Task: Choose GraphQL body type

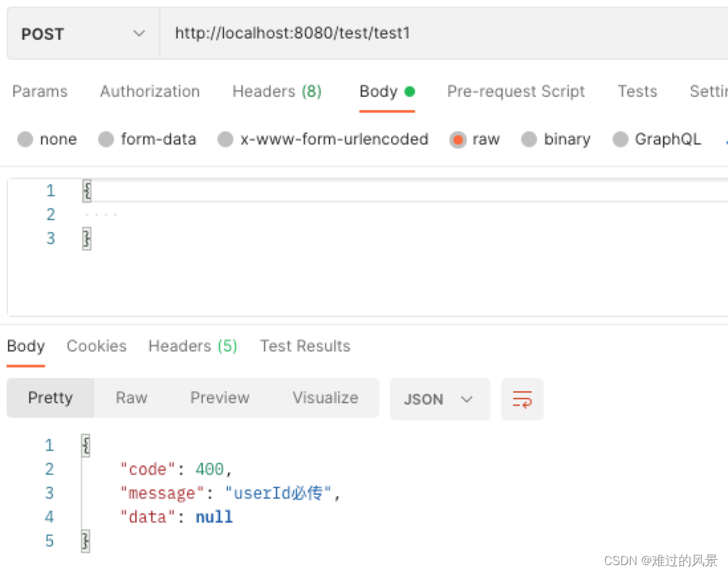Action: coord(657,139)
